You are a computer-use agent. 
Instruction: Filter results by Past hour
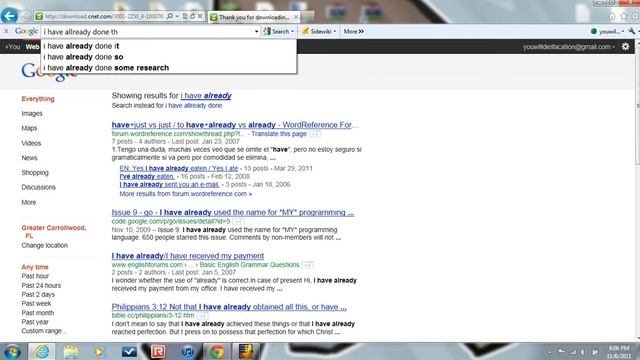click(x=35, y=276)
